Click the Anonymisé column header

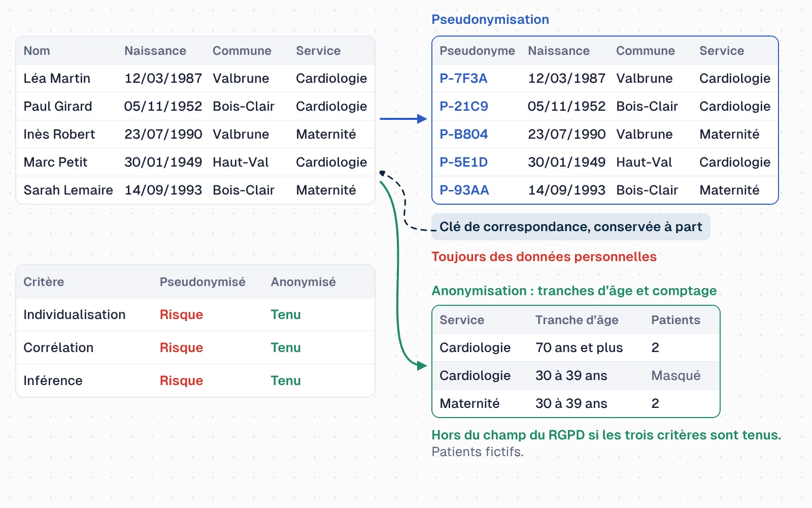click(x=303, y=282)
